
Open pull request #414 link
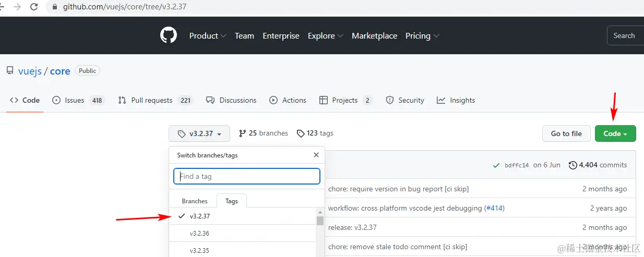click(494, 209)
